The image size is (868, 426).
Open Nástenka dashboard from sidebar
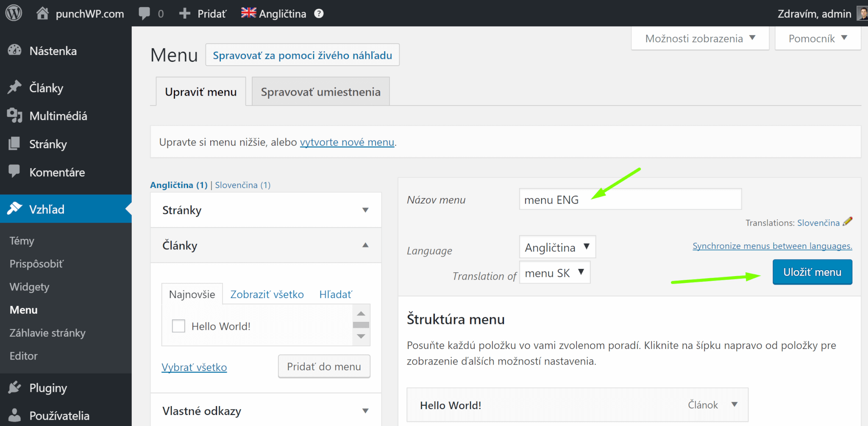pos(53,51)
